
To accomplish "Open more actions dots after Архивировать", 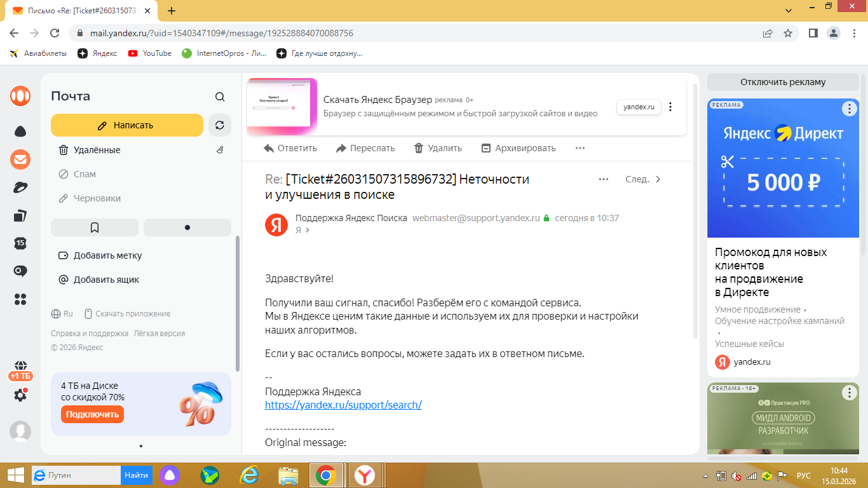I will (x=580, y=148).
